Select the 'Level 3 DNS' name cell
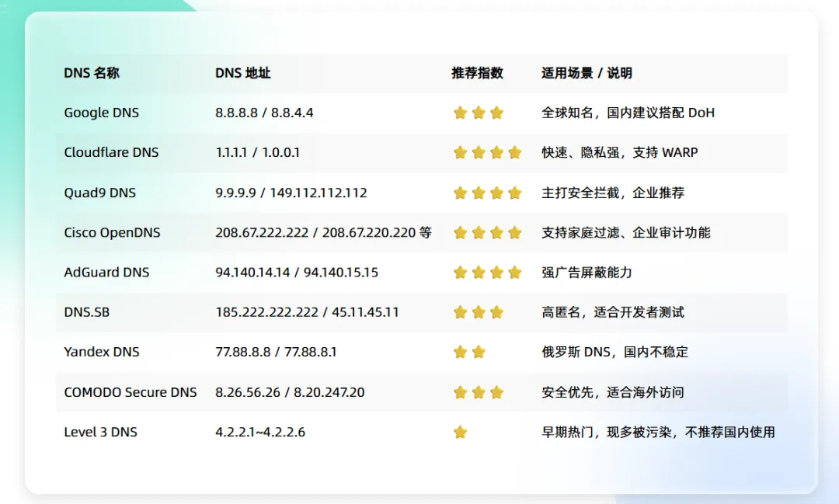The height and width of the screenshot is (504, 839). click(100, 433)
